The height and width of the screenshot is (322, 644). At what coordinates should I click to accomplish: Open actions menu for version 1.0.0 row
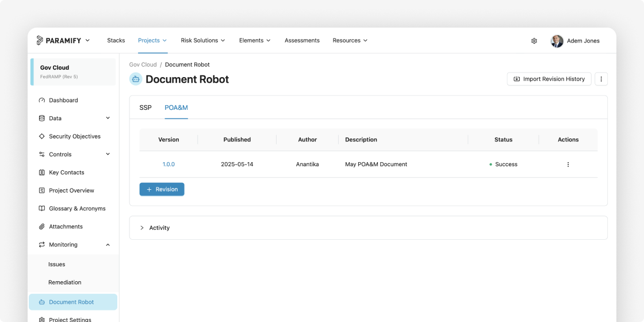(x=568, y=164)
